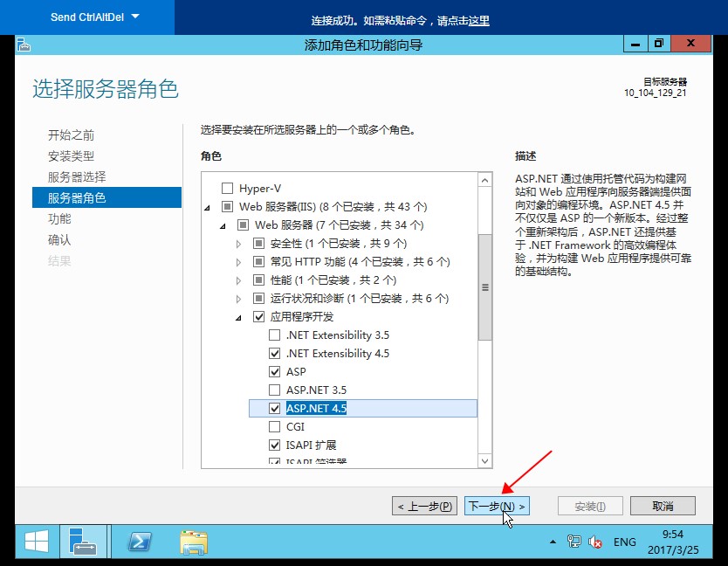Click the 取消 button
Viewport: 728px width, 566px height.
pyautogui.click(x=663, y=506)
